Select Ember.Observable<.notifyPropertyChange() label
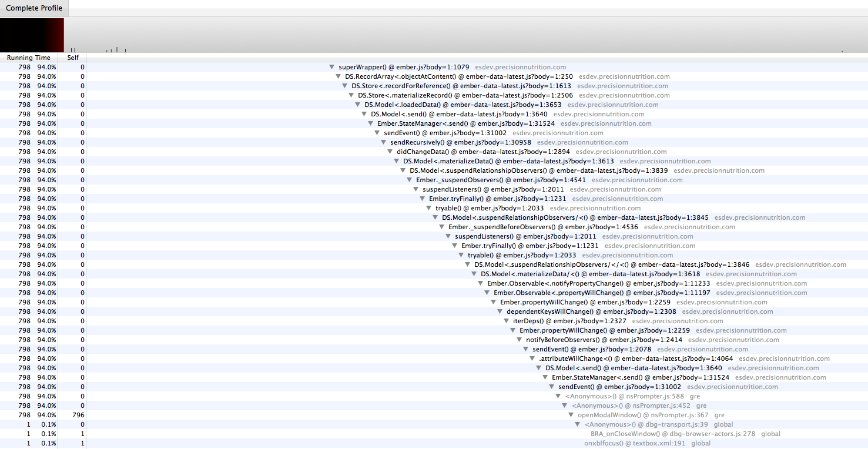Image resolution: width=868 pixels, height=449 pixels. point(599,283)
